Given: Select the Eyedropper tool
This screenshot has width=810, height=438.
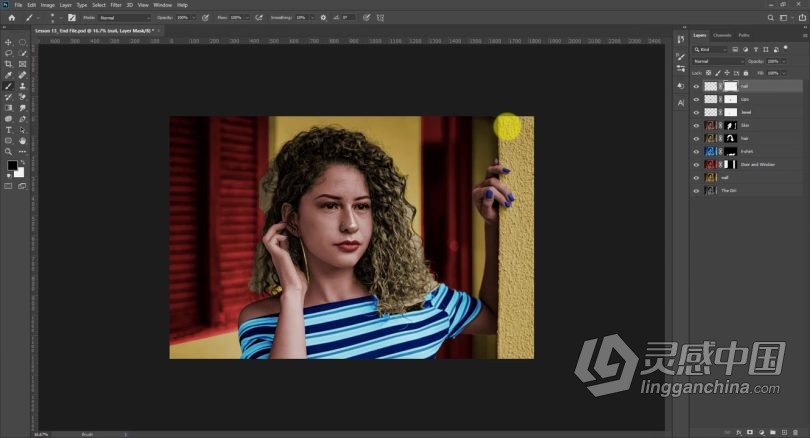Looking at the screenshot, I should pos(8,75).
